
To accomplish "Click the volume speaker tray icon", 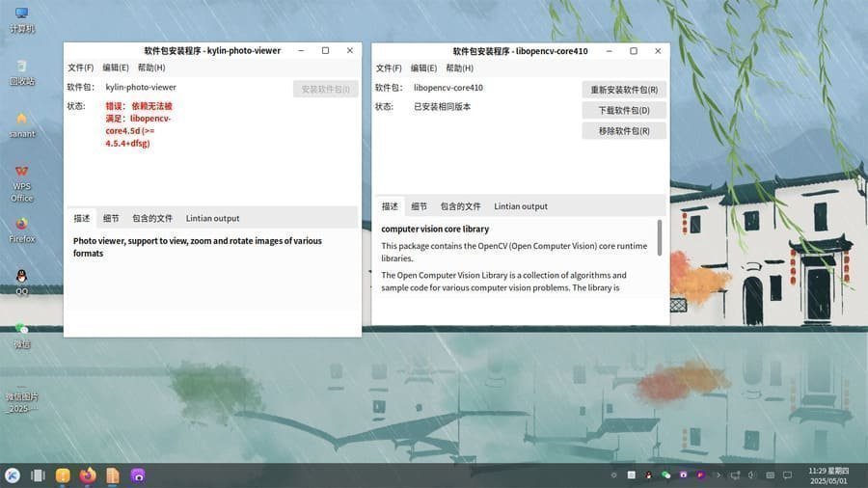I will click(751, 474).
